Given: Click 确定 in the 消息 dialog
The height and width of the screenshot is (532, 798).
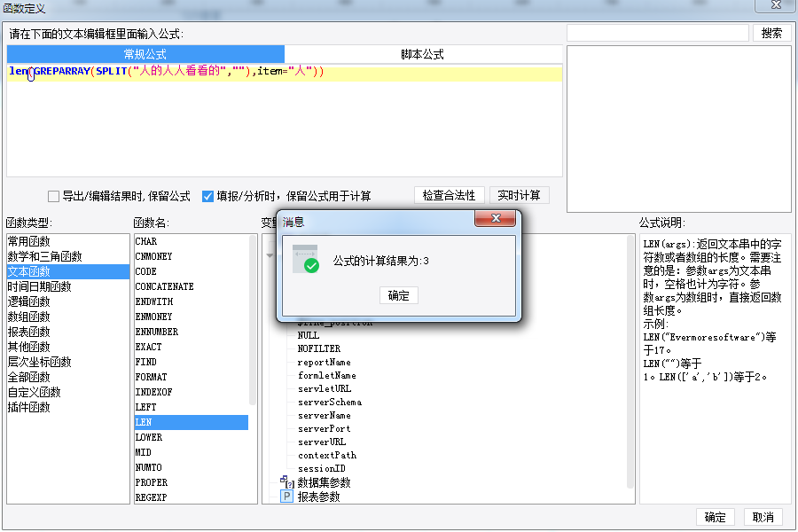Looking at the screenshot, I should pos(398,295).
